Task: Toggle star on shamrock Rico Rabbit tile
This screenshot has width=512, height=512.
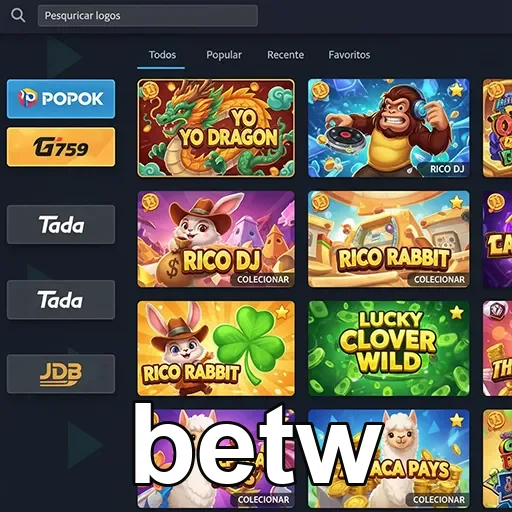Action: 282,312
